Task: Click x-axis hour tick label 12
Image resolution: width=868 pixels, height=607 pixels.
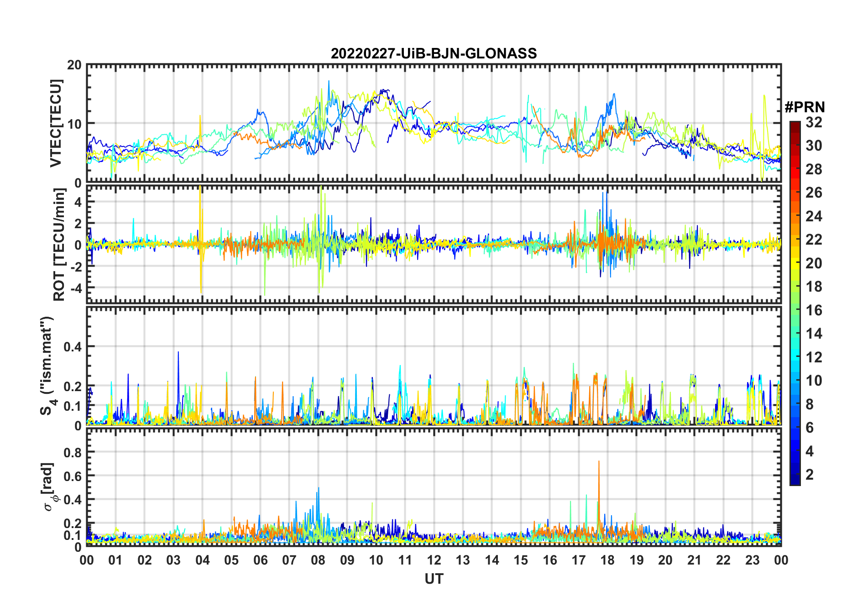Action: [434, 560]
